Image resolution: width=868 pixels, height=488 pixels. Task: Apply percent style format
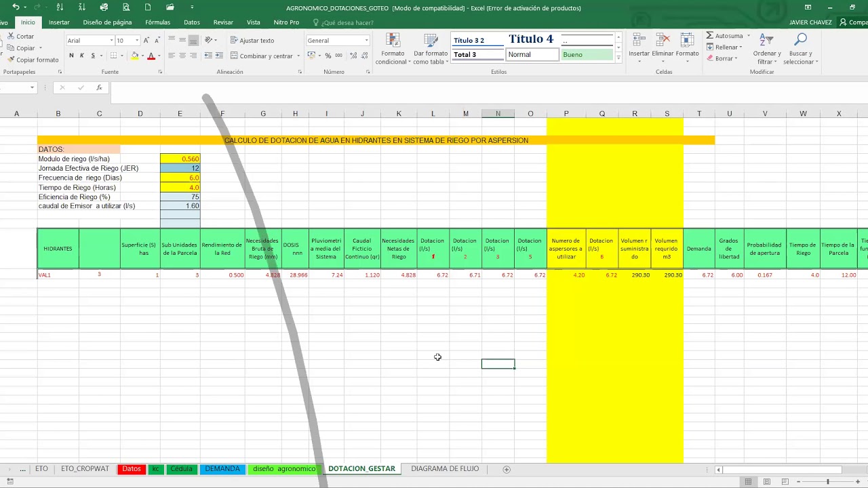coord(328,56)
